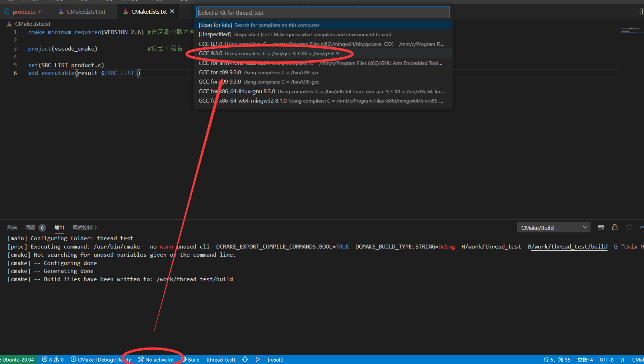Open the /work/thread_test/build link
Viewport: 644px width, 364px height.
click(195, 279)
